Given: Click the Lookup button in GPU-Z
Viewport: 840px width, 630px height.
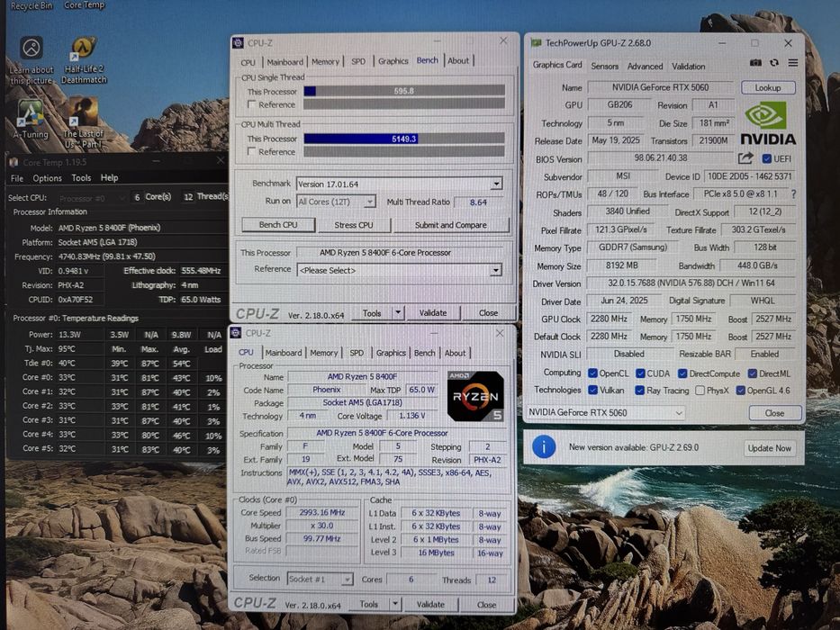Looking at the screenshot, I should [x=768, y=87].
